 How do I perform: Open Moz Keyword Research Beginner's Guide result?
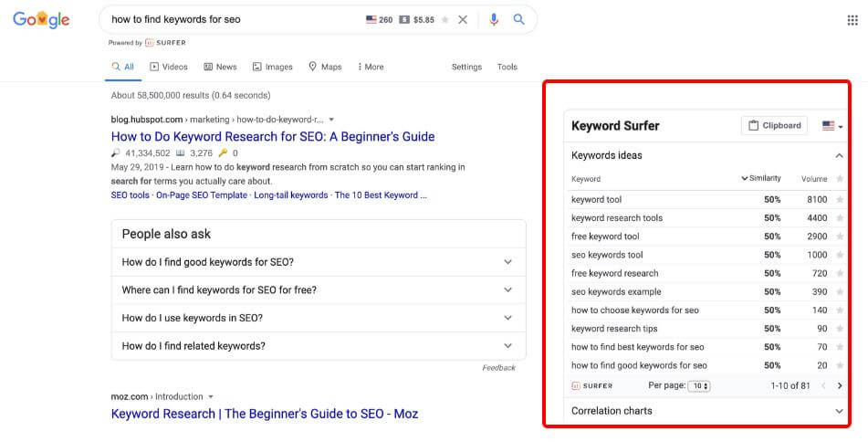[x=265, y=415]
